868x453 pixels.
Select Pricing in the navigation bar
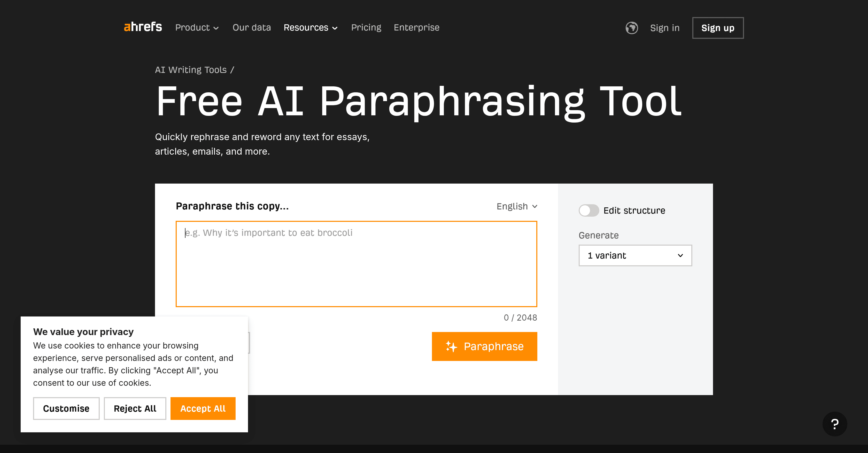[366, 27]
